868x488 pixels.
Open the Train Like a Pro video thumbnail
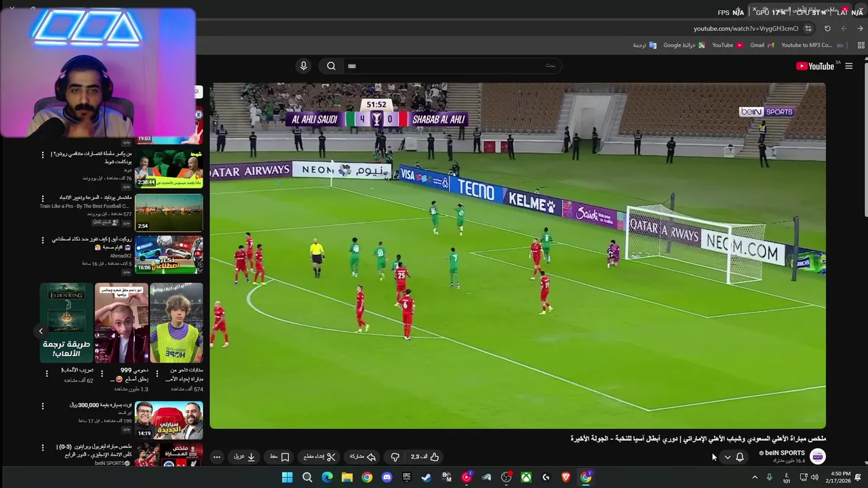click(169, 212)
